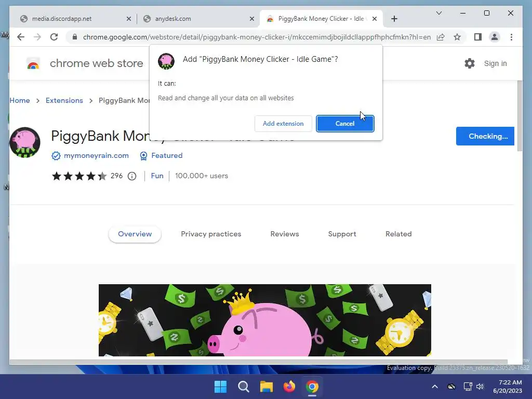This screenshot has width=532, height=399.
Task: Share this page via share icon
Action: click(441, 37)
